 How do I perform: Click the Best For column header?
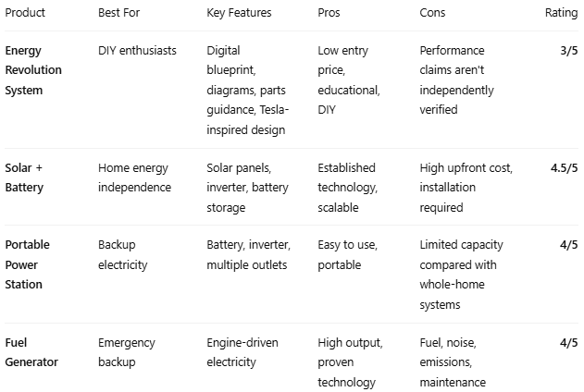click(x=118, y=13)
